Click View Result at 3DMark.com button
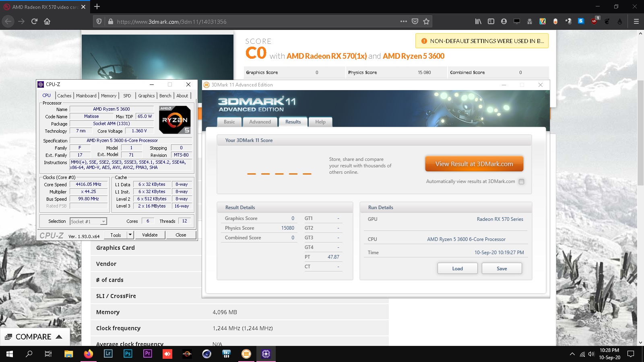Viewport: 644px width, 362px height. tap(474, 164)
